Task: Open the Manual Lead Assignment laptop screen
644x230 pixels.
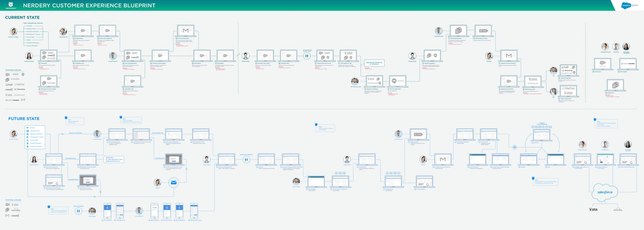Action: 107,31
